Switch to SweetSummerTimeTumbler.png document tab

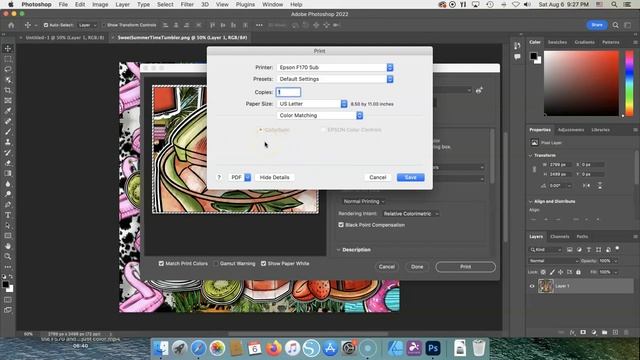tap(182, 38)
